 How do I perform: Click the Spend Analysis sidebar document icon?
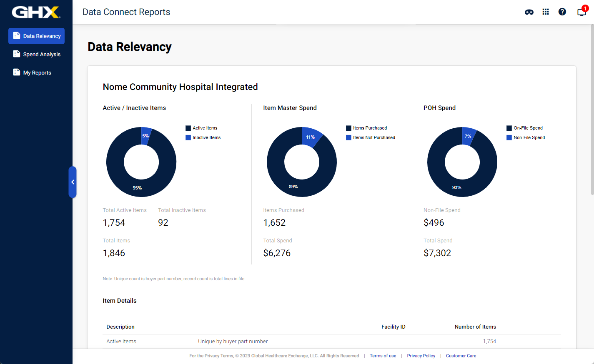click(x=16, y=54)
